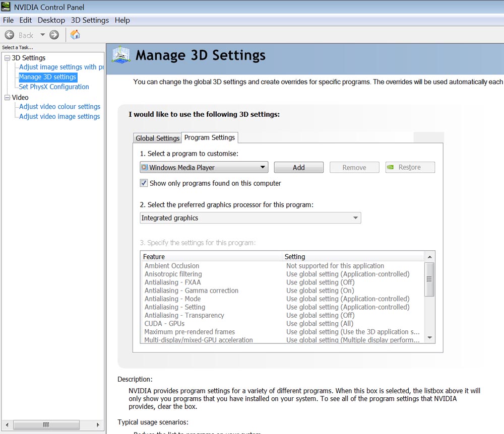The image size is (504, 434).
Task: Click the Home icon in toolbar
Action: click(x=75, y=35)
